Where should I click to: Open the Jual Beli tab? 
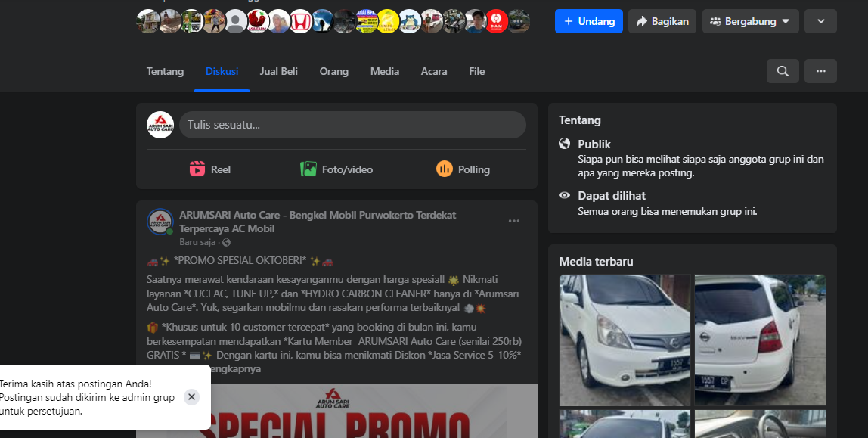tap(278, 71)
